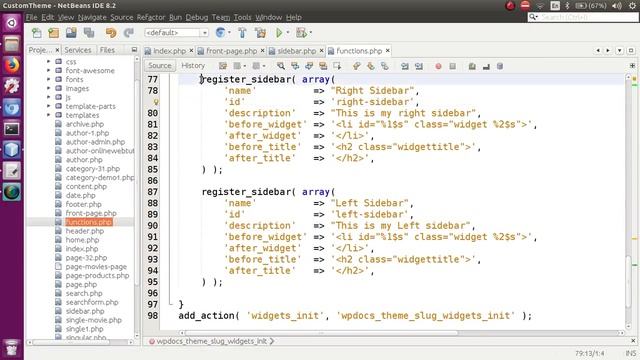
Task: Click Shift Line Right icon
Action: (419, 66)
